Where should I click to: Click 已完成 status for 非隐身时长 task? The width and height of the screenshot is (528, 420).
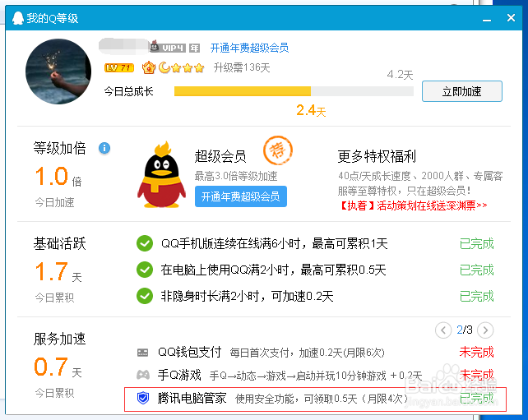[476, 296]
